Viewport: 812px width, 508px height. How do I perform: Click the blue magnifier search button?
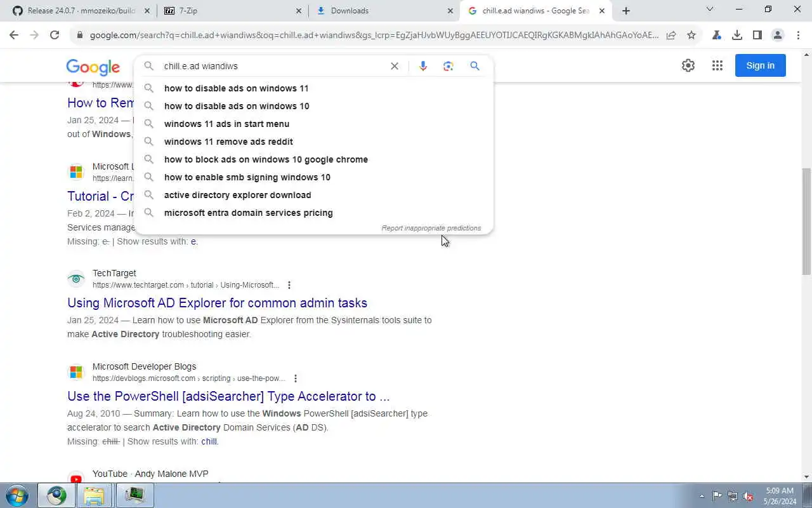tap(475, 66)
